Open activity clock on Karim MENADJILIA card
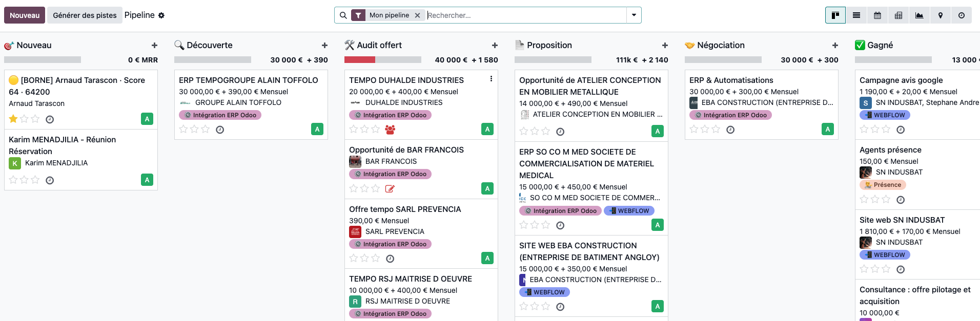The width and height of the screenshot is (980, 321). tap(50, 180)
